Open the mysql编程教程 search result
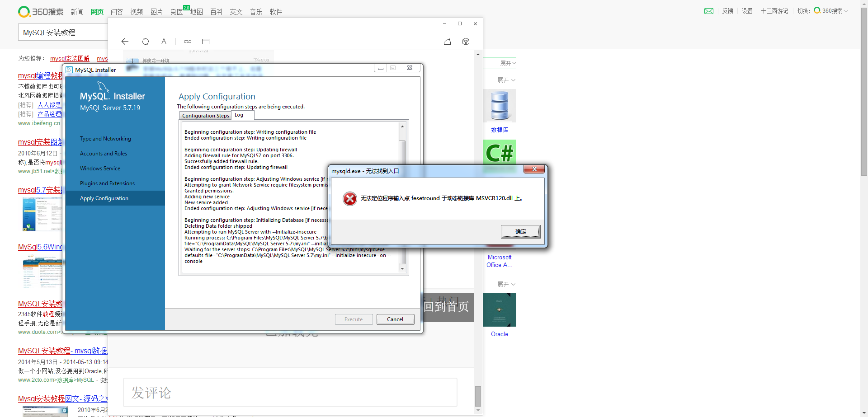This screenshot has height=417, width=868. point(40,75)
